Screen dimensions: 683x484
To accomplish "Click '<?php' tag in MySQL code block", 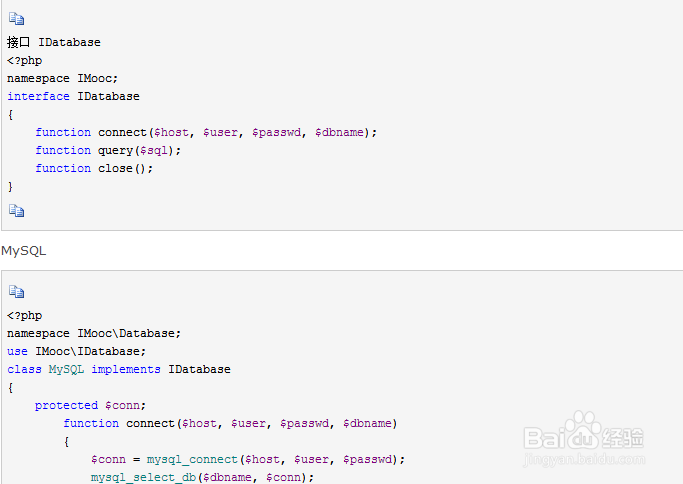I will [x=24, y=315].
